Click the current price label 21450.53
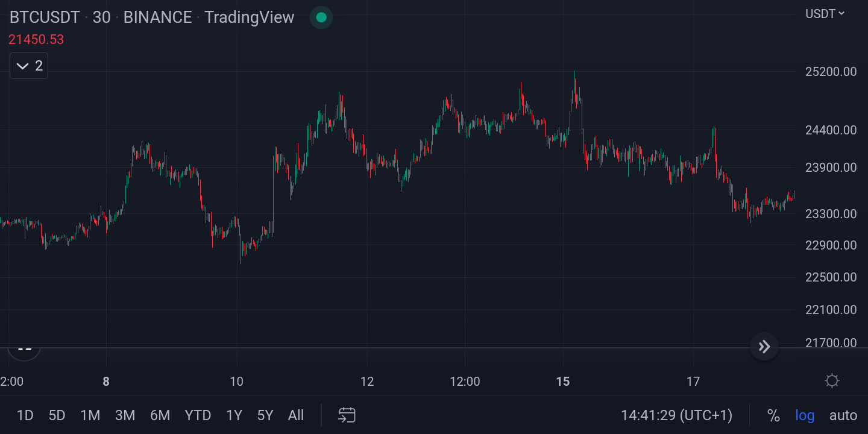Screen dimensions: 868x434 pos(36,39)
